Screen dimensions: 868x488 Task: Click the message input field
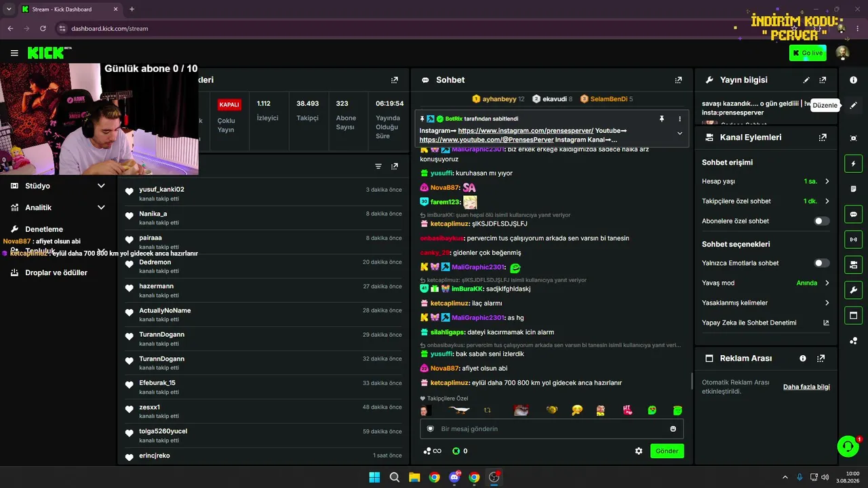tap(551, 428)
